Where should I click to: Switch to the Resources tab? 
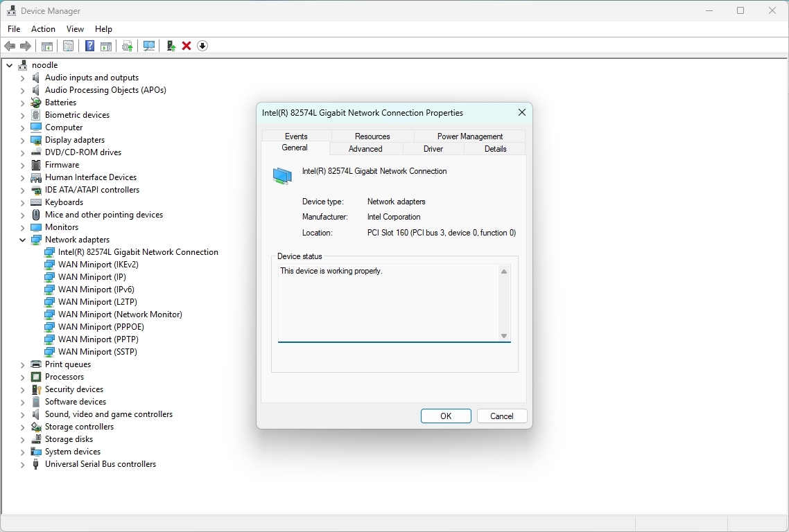(x=372, y=136)
